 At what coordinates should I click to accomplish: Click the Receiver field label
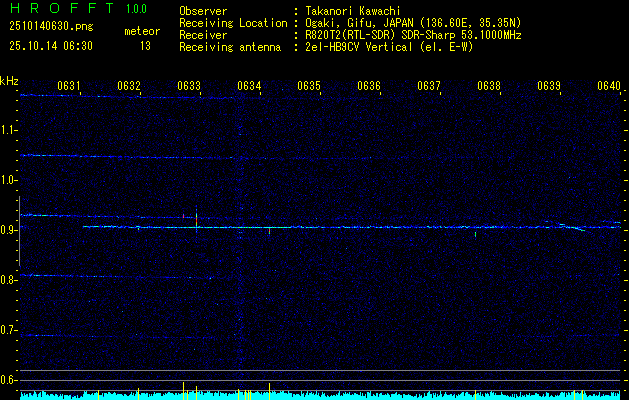point(203,35)
